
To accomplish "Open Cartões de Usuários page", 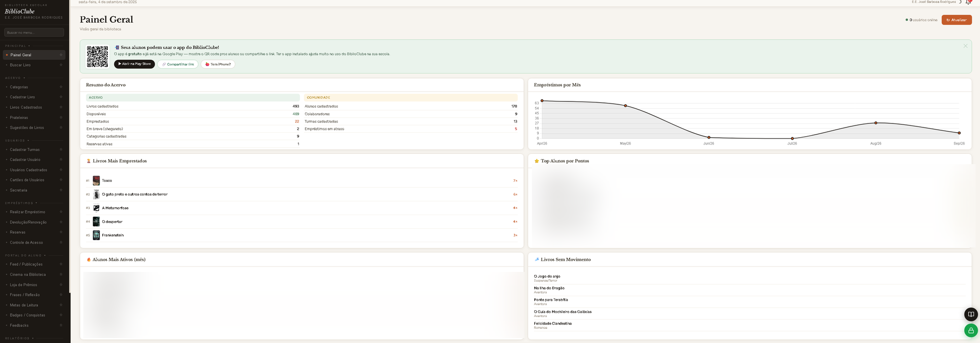I will tap(27, 180).
